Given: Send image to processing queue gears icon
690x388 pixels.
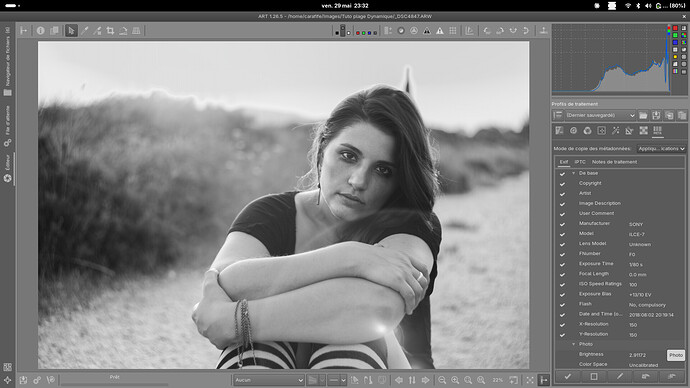Looking at the screenshot, I should [x=37, y=380].
